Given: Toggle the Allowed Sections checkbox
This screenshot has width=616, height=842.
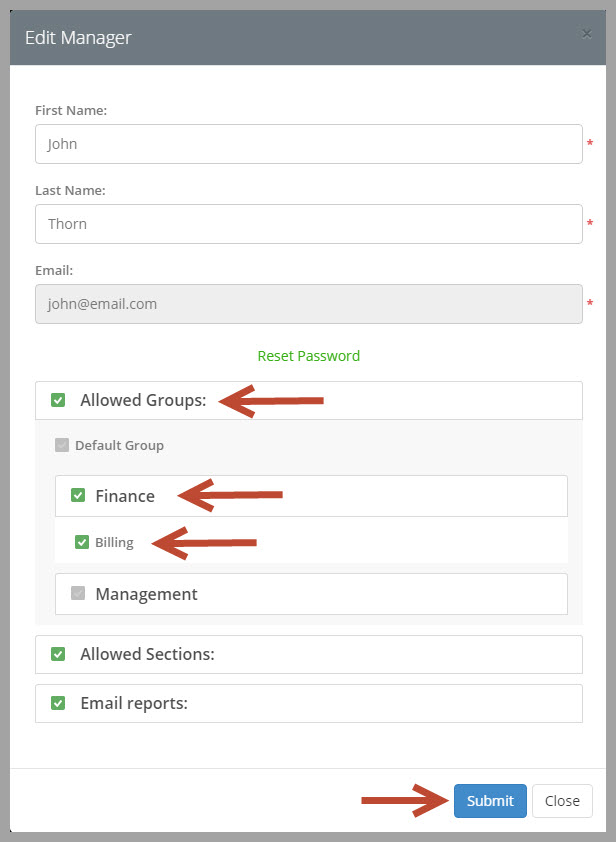Looking at the screenshot, I should click(58, 654).
